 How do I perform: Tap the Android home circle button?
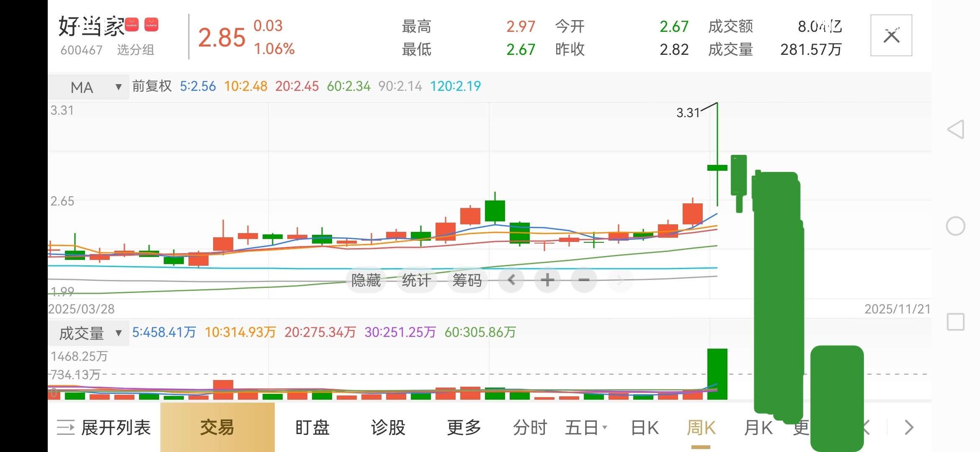tap(956, 226)
